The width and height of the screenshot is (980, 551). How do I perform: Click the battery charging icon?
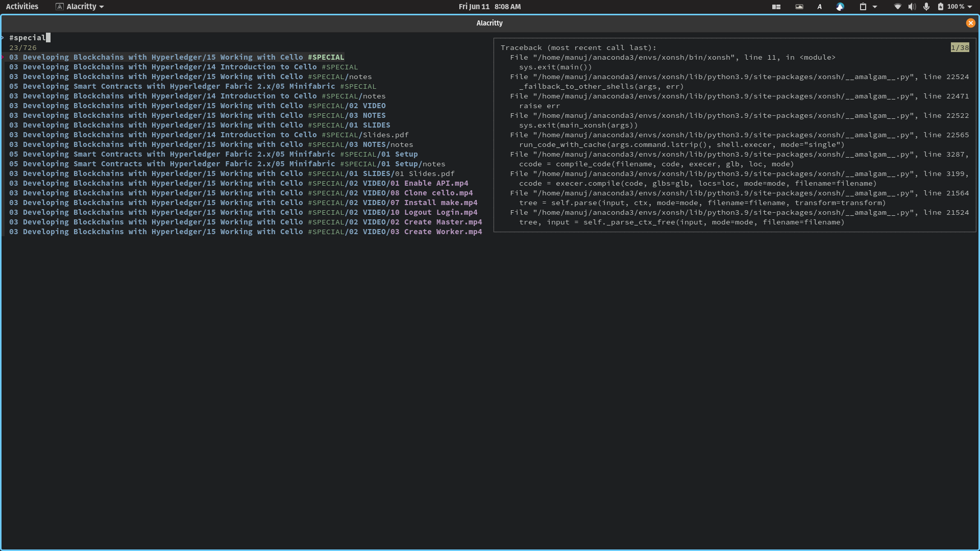(941, 7)
